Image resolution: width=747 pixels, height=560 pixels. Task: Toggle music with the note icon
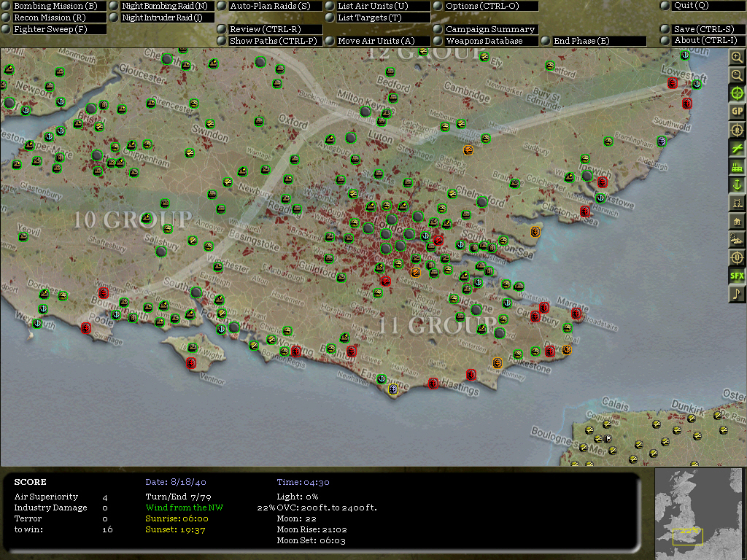pos(737,294)
